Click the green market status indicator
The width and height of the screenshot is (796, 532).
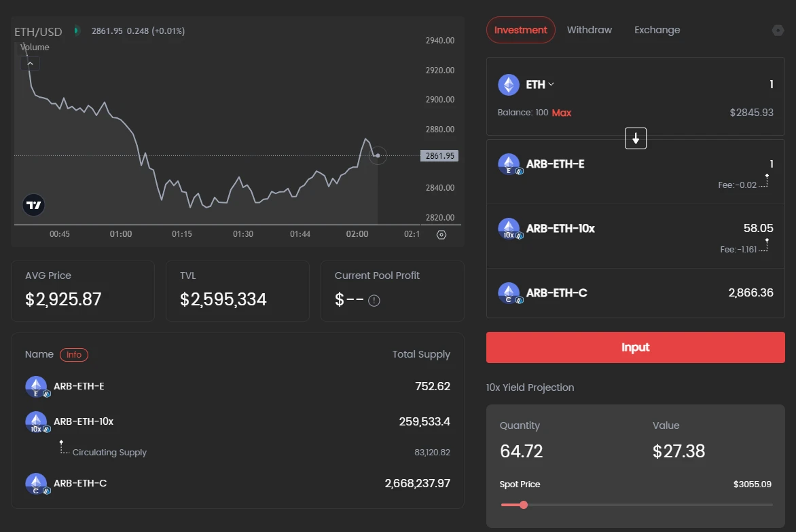[77, 31]
